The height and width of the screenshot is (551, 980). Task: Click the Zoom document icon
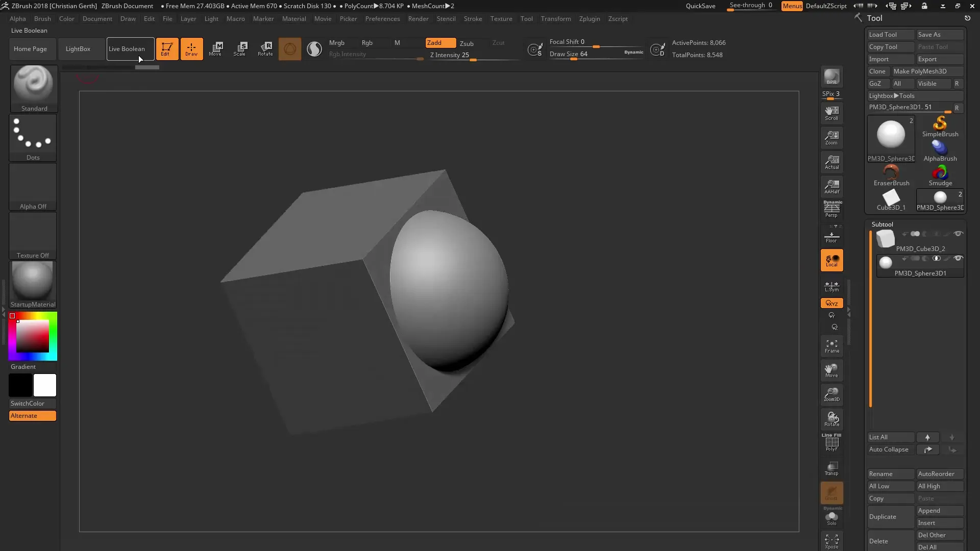click(x=831, y=137)
